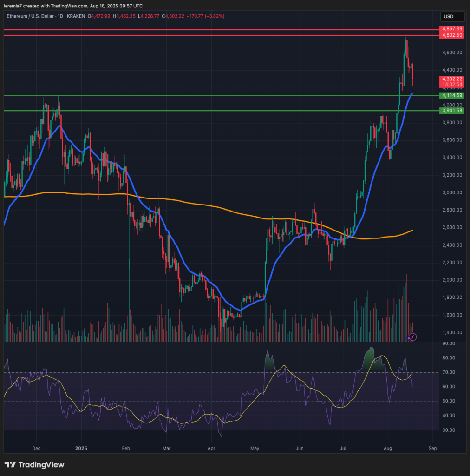Viewport: 470px width, 476px height.
Task: Click the 1,400.00 price axis label
Action: [x=452, y=332]
